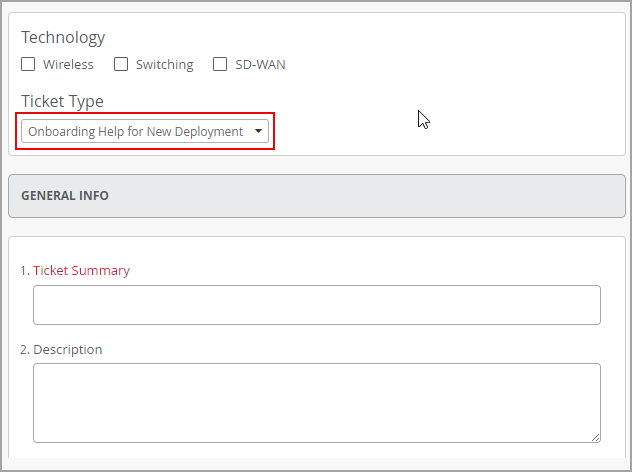This screenshot has width=632, height=472.
Task: Click the Description field label
Action: point(67,349)
